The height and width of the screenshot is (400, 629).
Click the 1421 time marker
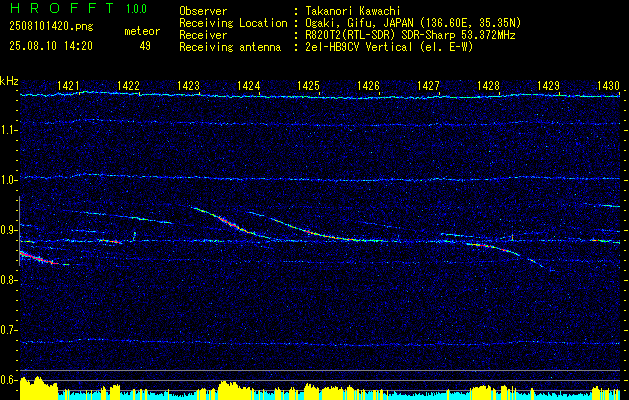(68, 85)
